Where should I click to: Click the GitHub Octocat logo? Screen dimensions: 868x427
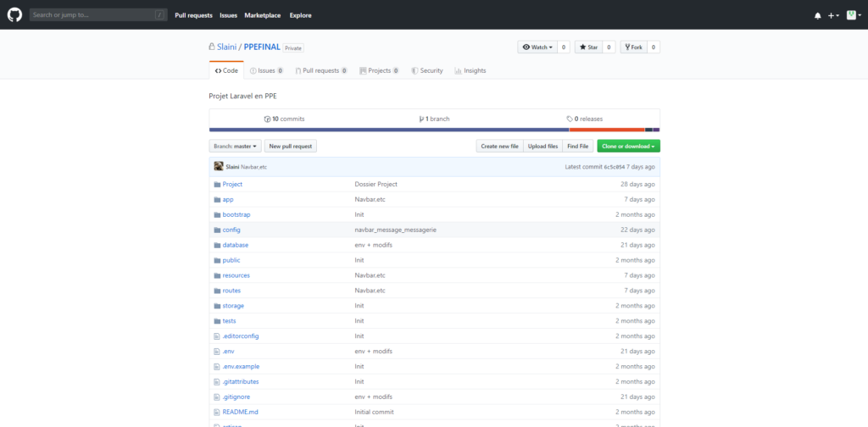14,15
